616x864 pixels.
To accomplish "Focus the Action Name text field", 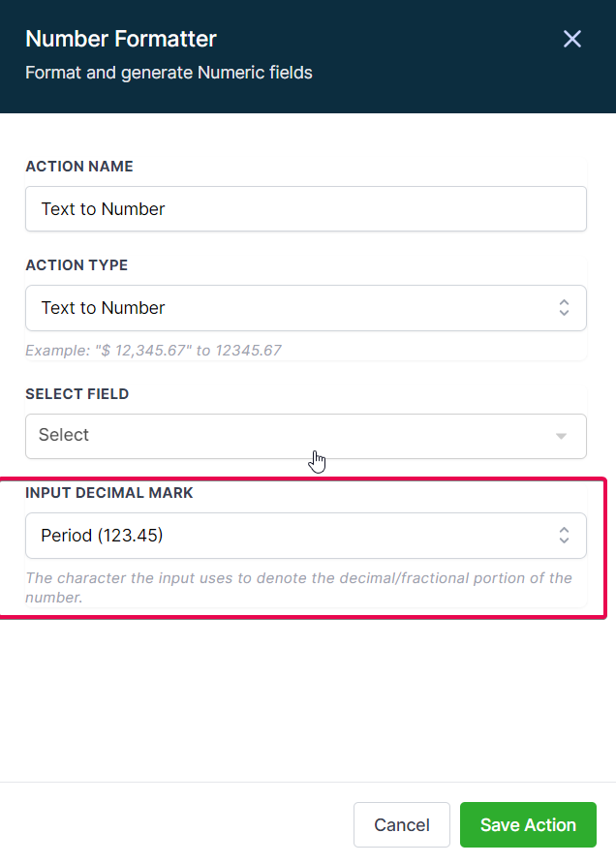I will click(306, 209).
